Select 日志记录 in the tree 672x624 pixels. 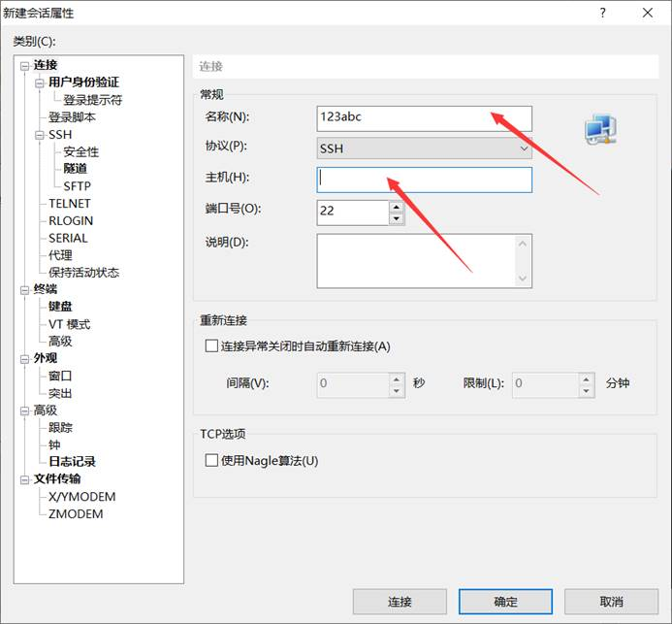72,462
